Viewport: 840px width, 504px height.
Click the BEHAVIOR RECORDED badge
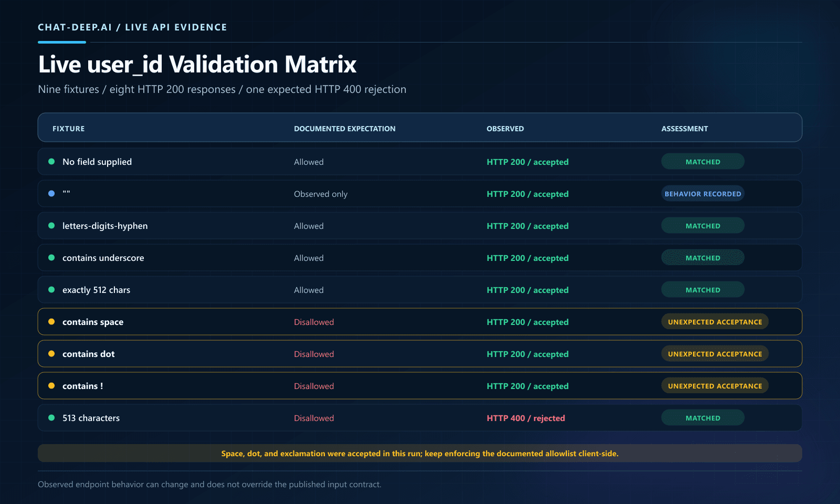pos(703,194)
